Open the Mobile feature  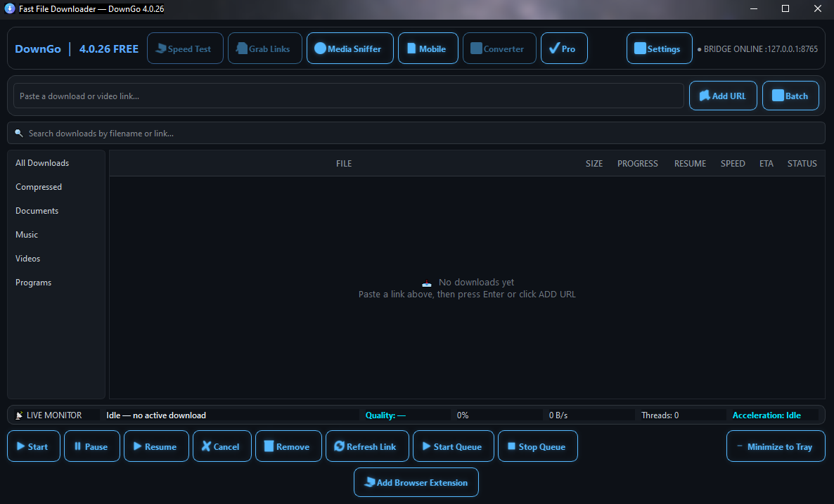tap(428, 49)
